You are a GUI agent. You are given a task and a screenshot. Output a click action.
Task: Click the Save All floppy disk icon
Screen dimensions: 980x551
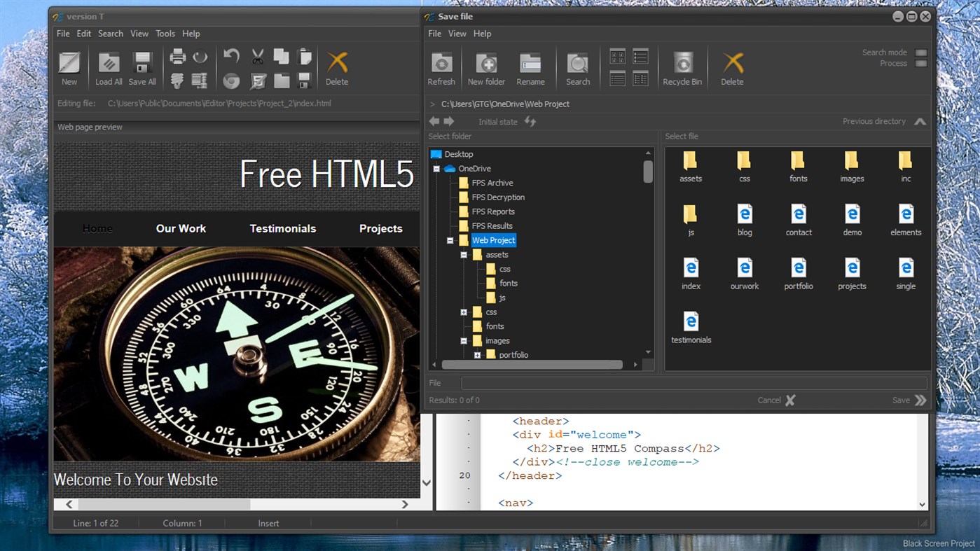click(142, 64)
